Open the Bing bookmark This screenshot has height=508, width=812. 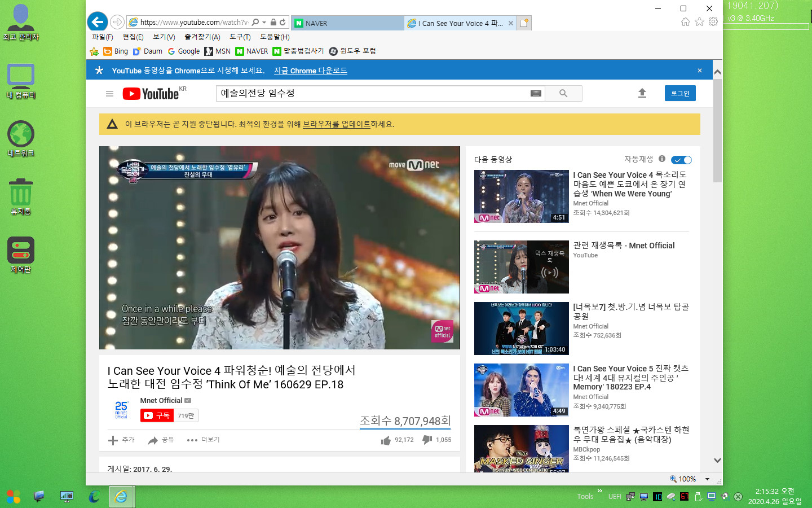[x=116, y=51]
